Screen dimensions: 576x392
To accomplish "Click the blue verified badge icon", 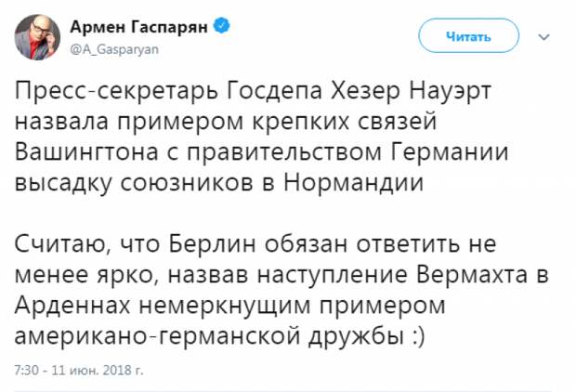I will tap(220, 26).
